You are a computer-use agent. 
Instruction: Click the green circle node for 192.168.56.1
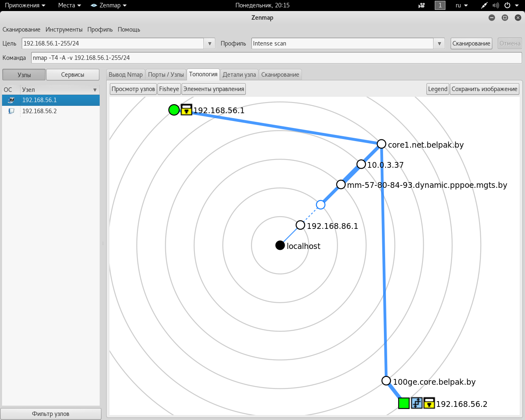174,110
